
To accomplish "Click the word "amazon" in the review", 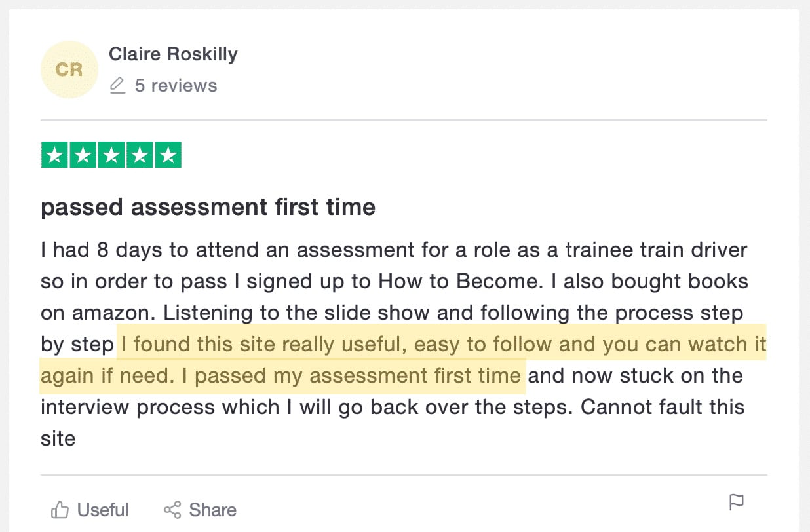I will (96, 313).
